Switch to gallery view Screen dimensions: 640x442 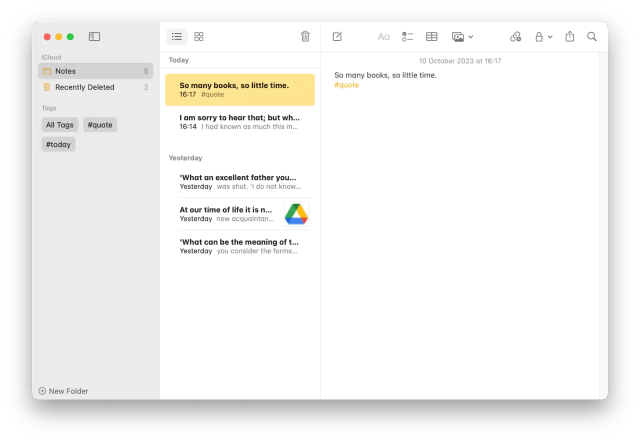click(x=199, y=37)
